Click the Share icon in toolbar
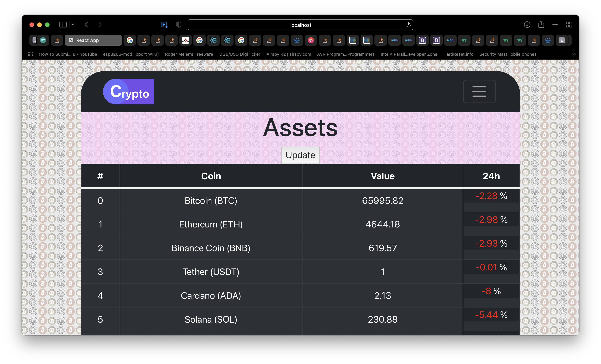The image size is (601, 364). click(541, 24)
